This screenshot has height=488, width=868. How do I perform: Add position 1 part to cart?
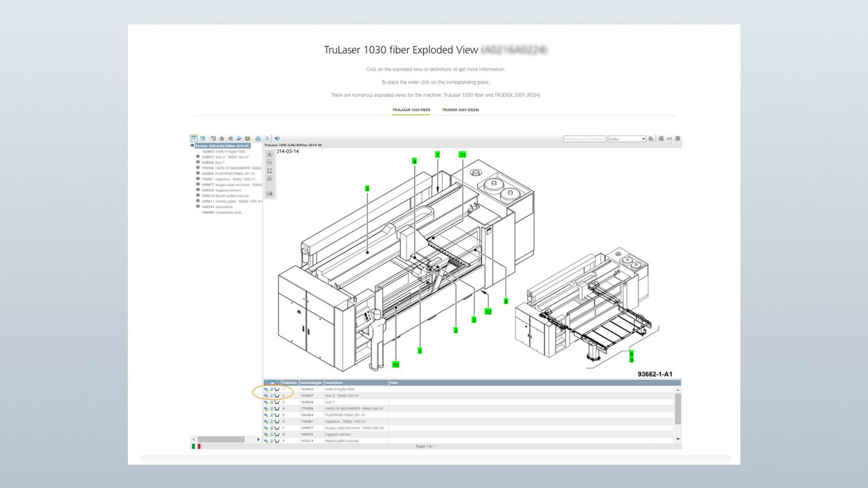coord(277,389)
